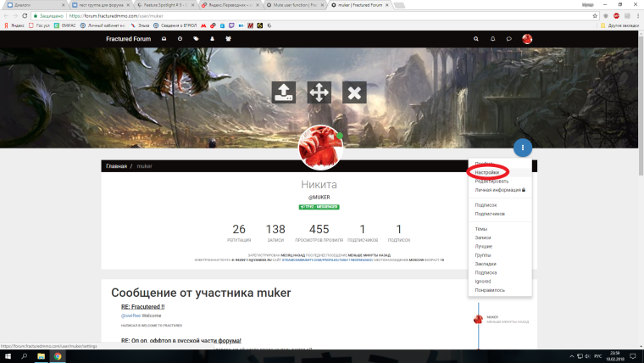Screen dimensions: 644x363
Task: Click the browser back arrow
Action: 6,15
